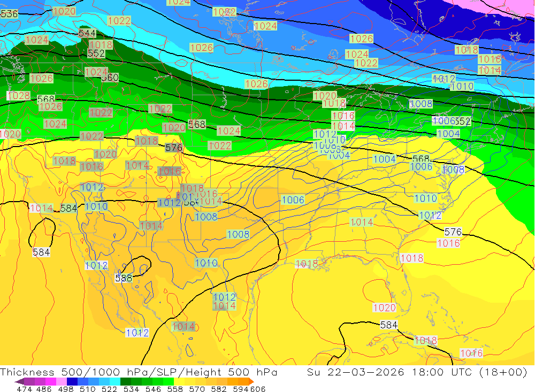Select the 534 legend value
Image resolution: width=535 pixels, height=392 pixels.
tap(132, 389)
